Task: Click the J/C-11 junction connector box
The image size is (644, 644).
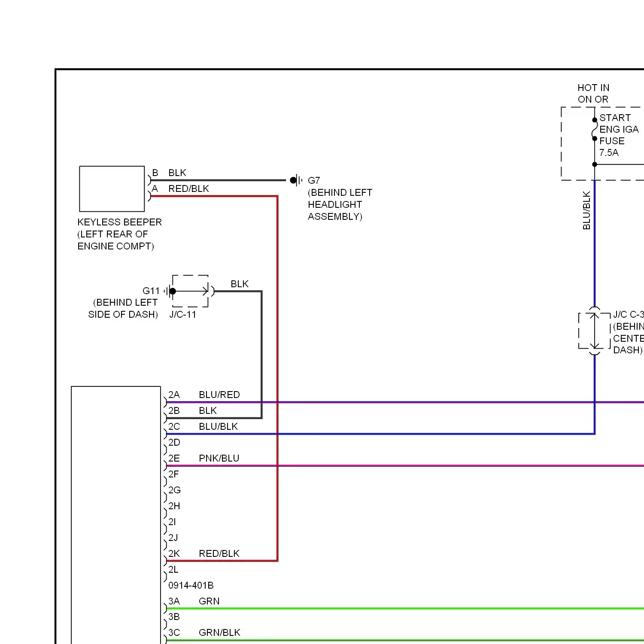Action: pos(190,291)
